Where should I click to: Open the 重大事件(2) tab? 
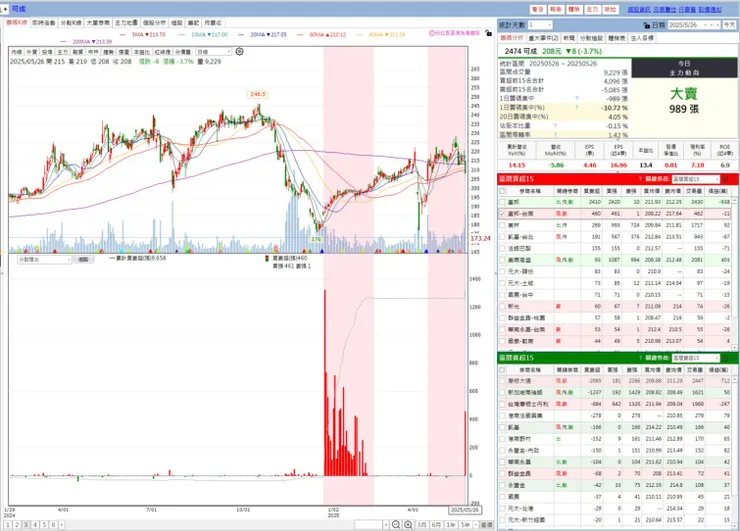(543, 38)
